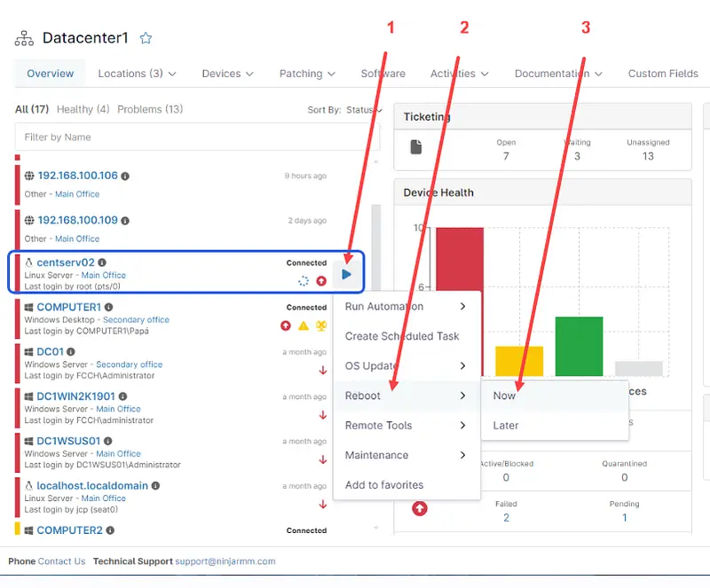This screenshot has height=588, width=710.
Task: Expand the Locations (3) dropdown
Action: 137,74
